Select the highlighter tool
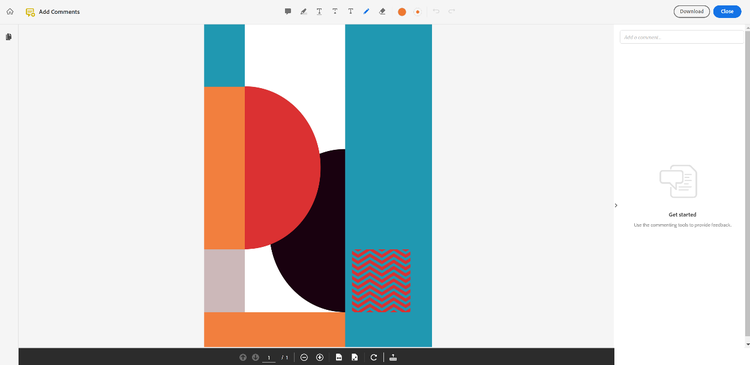This screenshot has height=365, width=750. tap(303, 11)
